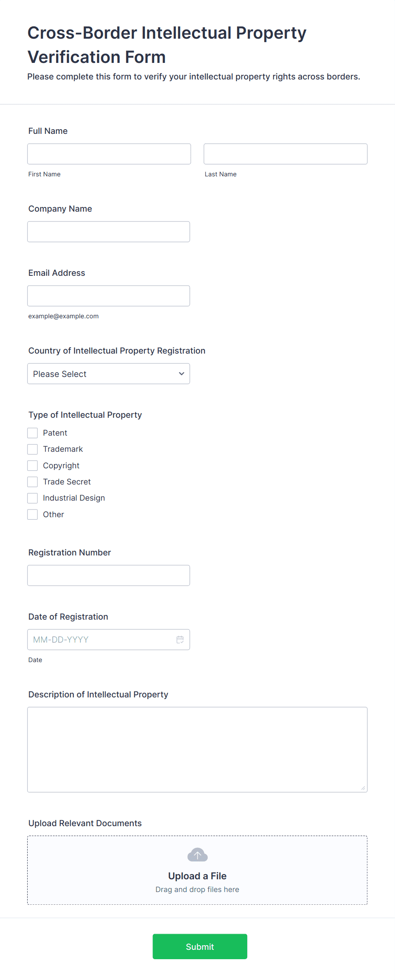Select the Company Name input box
This screenshot has height=980, width=395.
coord(109,232)
